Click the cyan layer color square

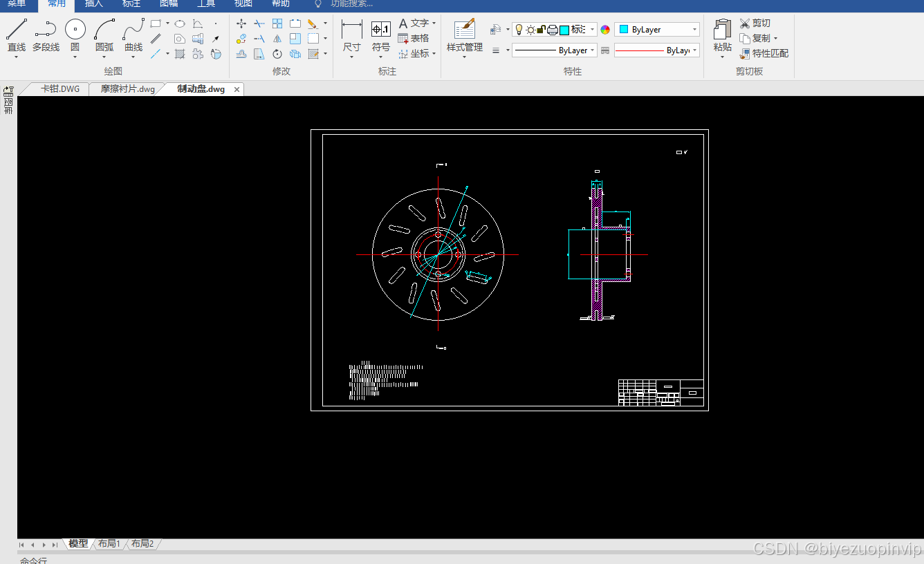coord(564,30)
